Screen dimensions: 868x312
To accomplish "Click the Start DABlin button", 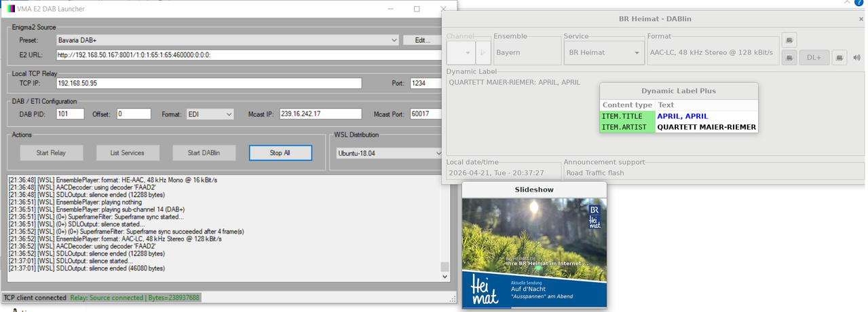I will [204, 153].
